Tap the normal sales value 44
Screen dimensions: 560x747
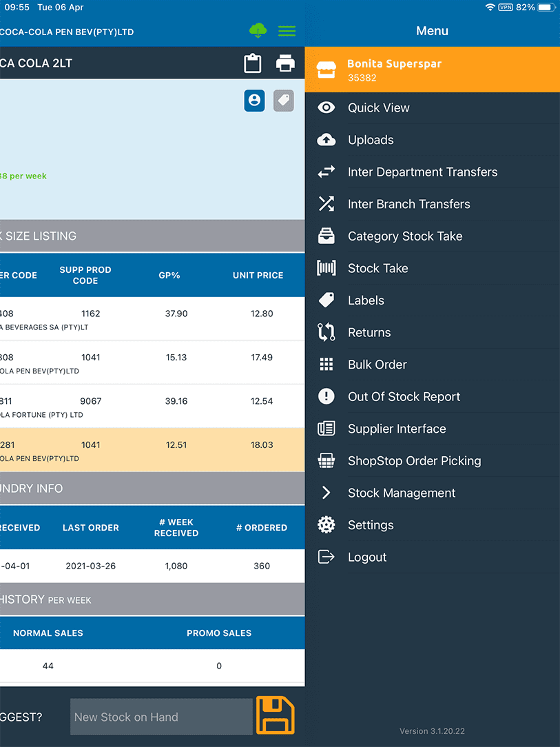click(48, 666)
